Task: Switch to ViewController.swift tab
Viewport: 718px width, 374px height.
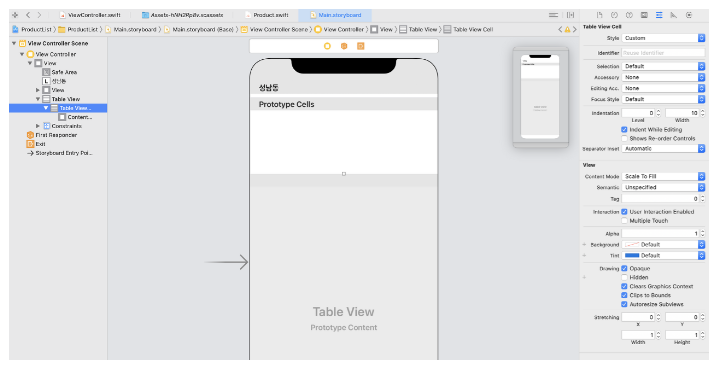Action: click(90, 15)
